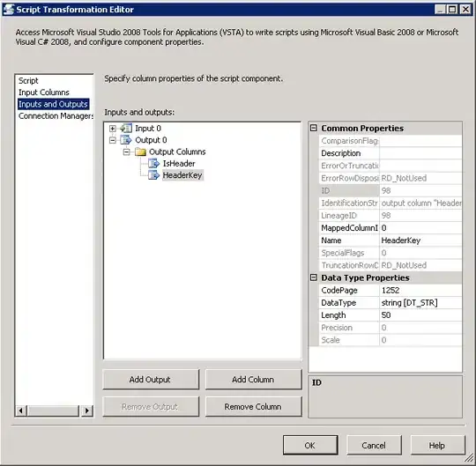Click the right arrow of sidebar scrollbar

tap(87, 411)
